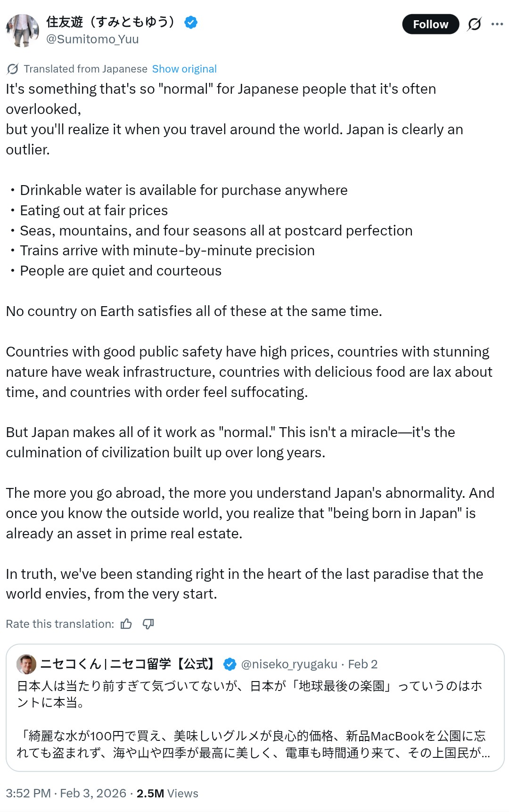Click the blue verified badge of Sumitomo Yuu
The image size is (509, 812).
click(191, 22)
